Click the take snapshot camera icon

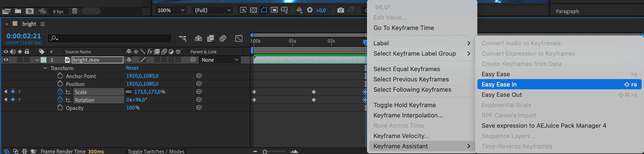pos(340,10)
